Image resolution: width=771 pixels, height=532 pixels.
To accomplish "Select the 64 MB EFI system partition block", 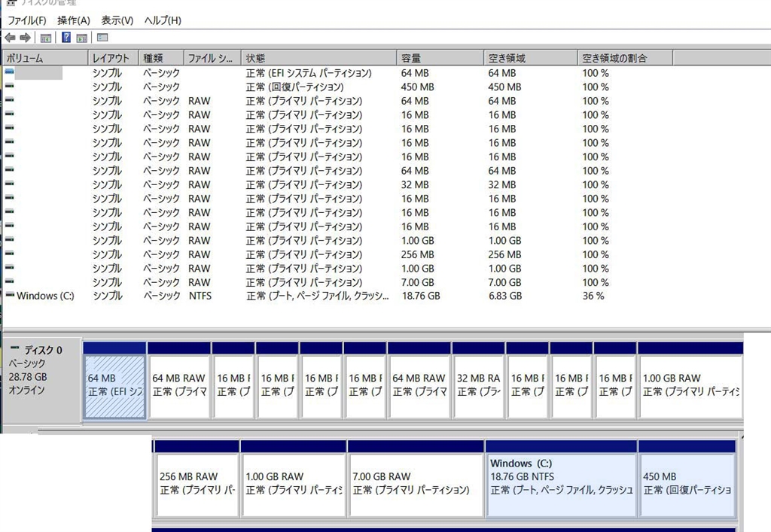I will (114, 385).
